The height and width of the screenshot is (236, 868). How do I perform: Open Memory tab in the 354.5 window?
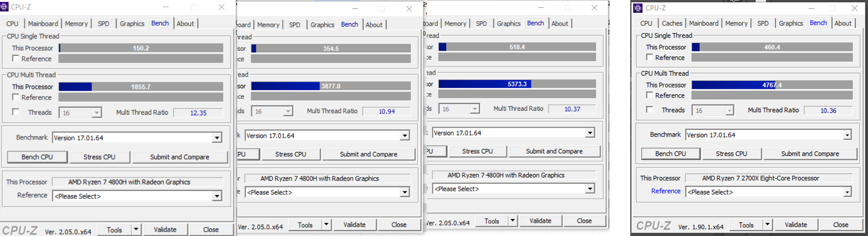pos(268,25)
